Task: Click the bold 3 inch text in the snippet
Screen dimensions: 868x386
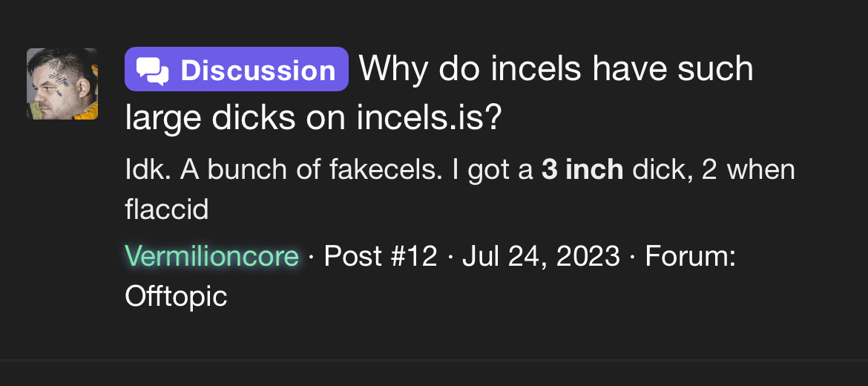Action: [x=582, y=170]
